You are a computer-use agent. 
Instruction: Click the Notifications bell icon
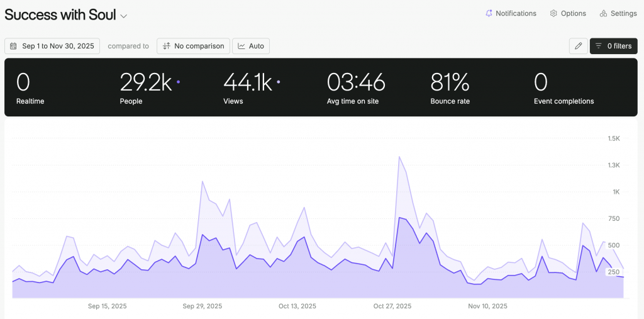click(489, 13)
